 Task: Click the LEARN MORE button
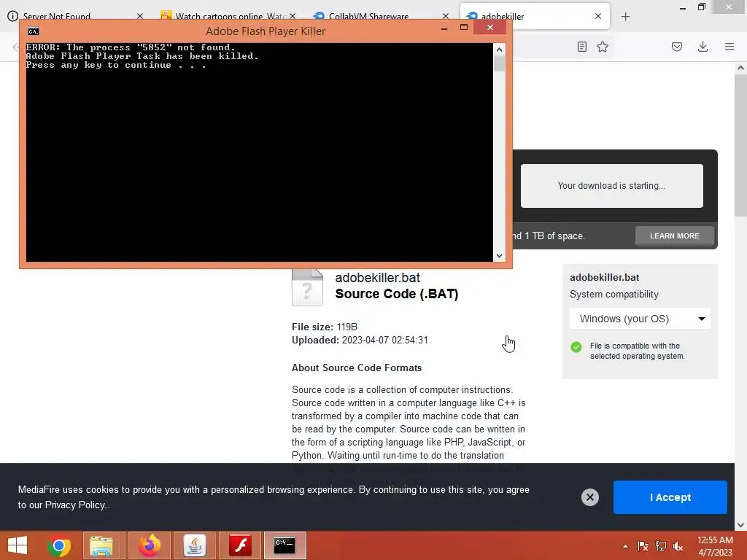(675, 236)
